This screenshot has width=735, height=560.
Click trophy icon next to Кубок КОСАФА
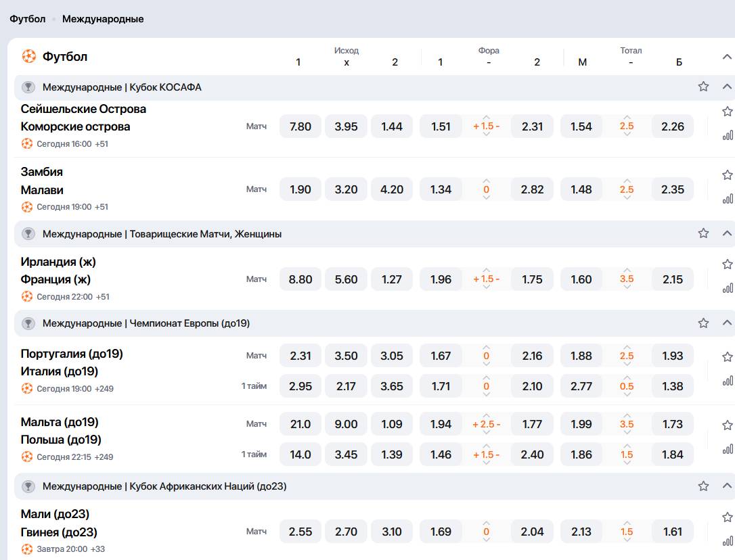[28, 87]
